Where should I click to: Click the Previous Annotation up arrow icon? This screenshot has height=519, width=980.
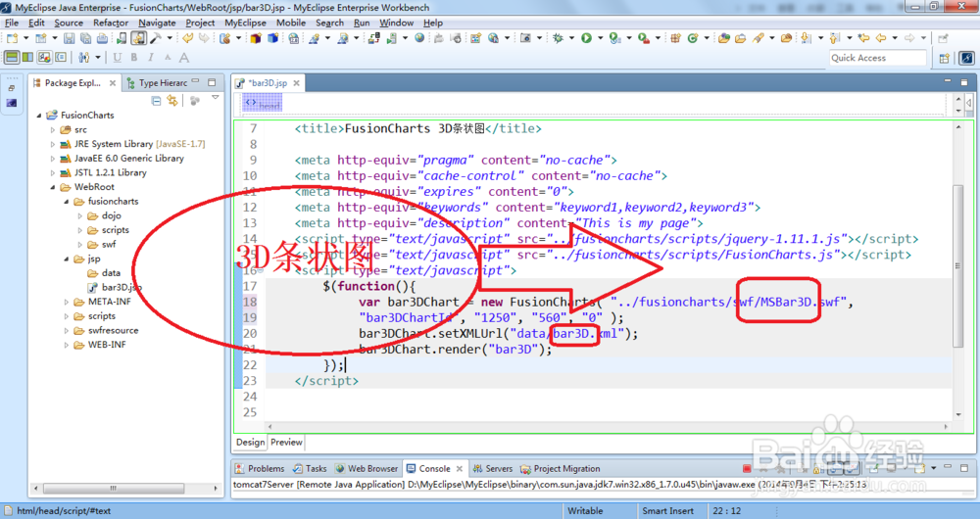[834, 38]
